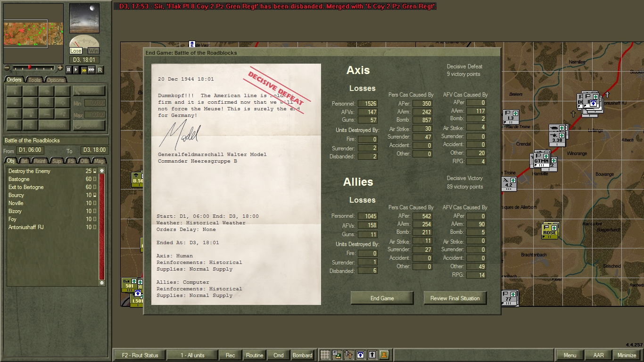644x362 pixels.
Task: Toggle the Noville objective status box
Action: click(95, 203)
